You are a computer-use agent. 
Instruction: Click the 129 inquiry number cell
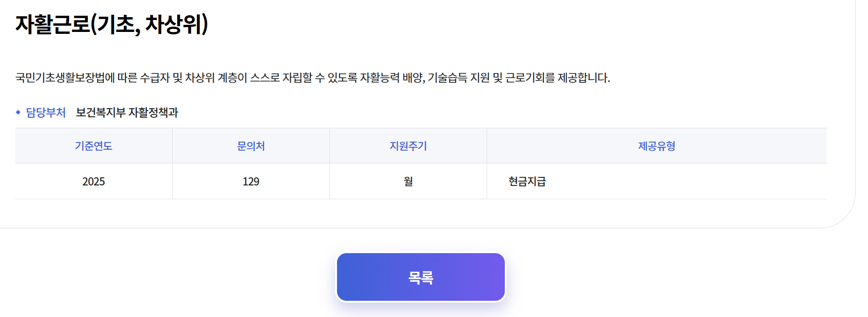coord(251,182)
